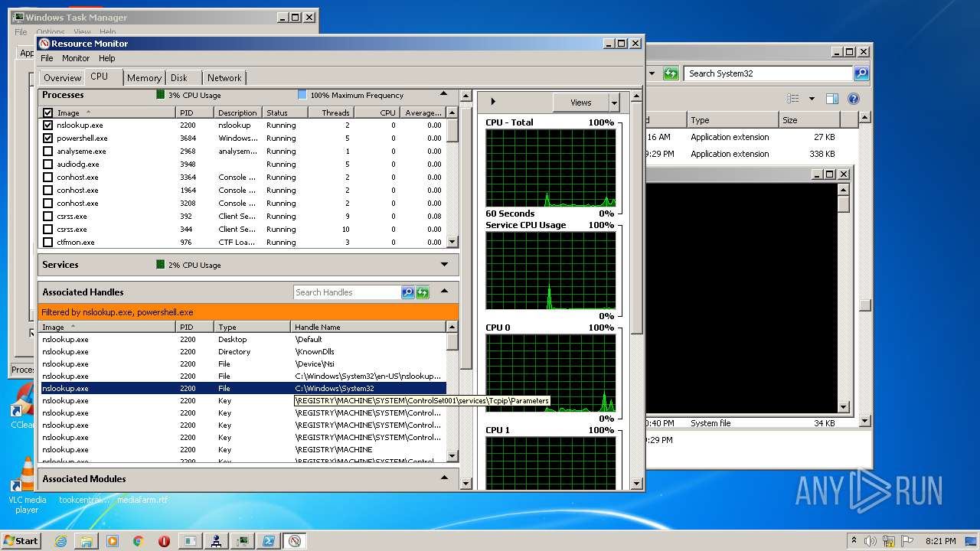Open Explorer help question mark icon

click(854, 99)
